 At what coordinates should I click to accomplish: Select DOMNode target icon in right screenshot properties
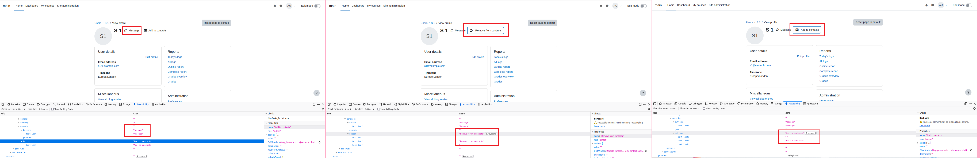[971, 150]
